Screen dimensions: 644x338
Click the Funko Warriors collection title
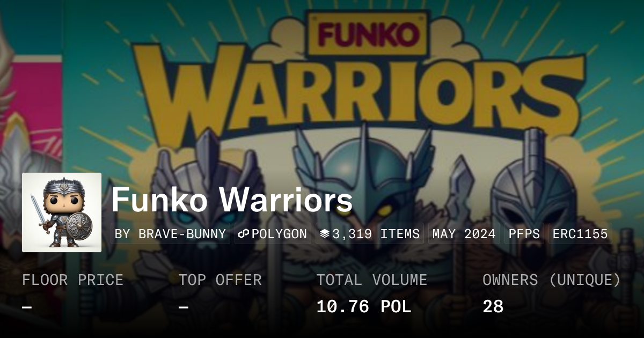[232, 200]
